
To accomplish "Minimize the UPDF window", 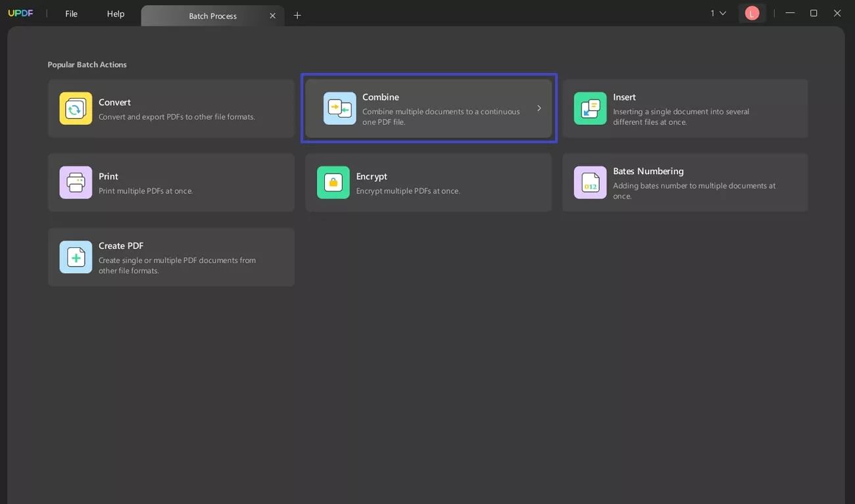I will click(790, 13).
